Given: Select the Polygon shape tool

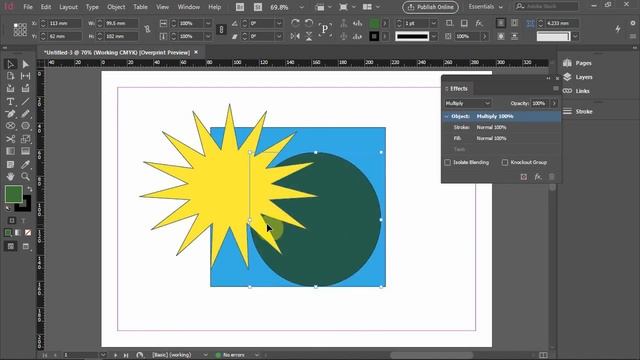Looking at the screenshot, I should tap(25, 126).
